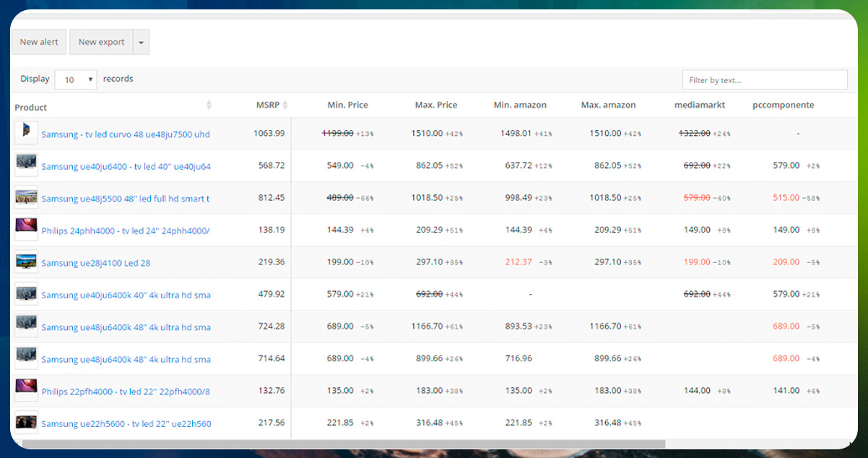Click the horizontal scrollbar under the table

click(343, 444)
